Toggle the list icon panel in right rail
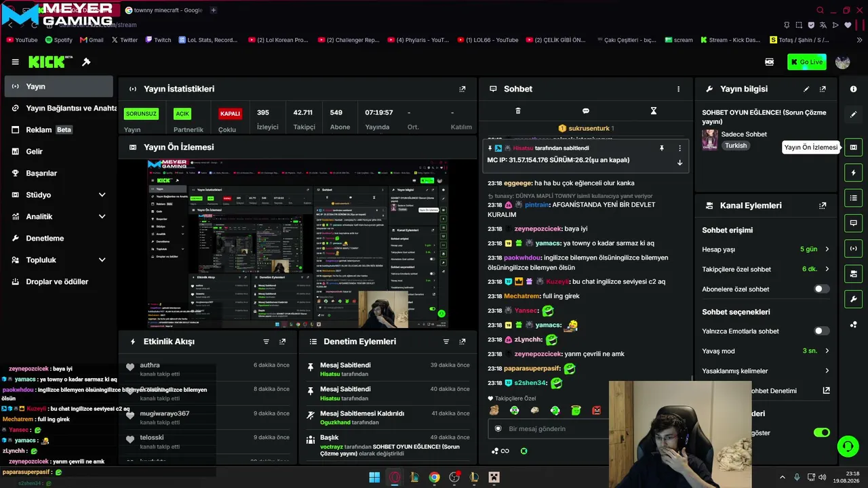Screen dimensions: 868x488 coord(853,198)
